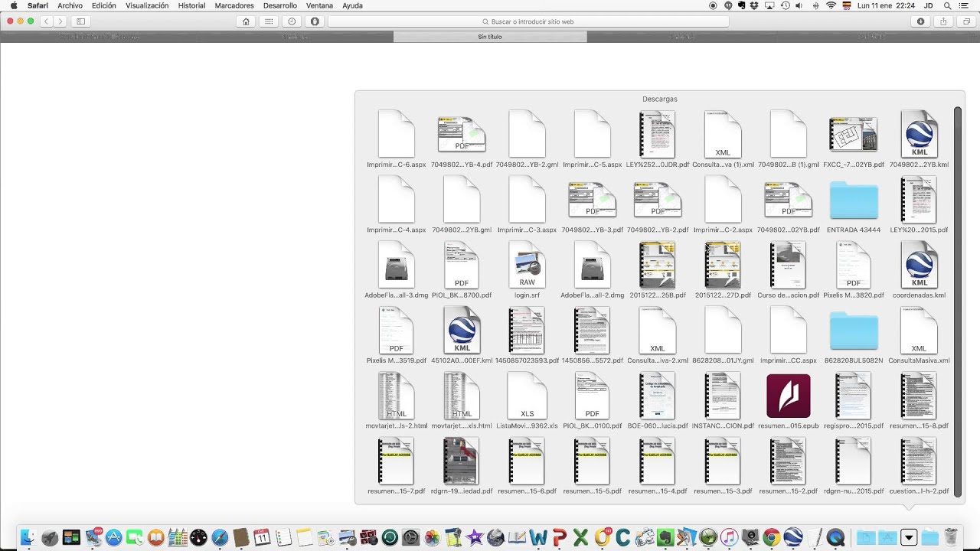The width and height of the screenshot is (980, 551).
Task: Open the ENTRADA 43444 folder
Action: click(x=854, y=201)
